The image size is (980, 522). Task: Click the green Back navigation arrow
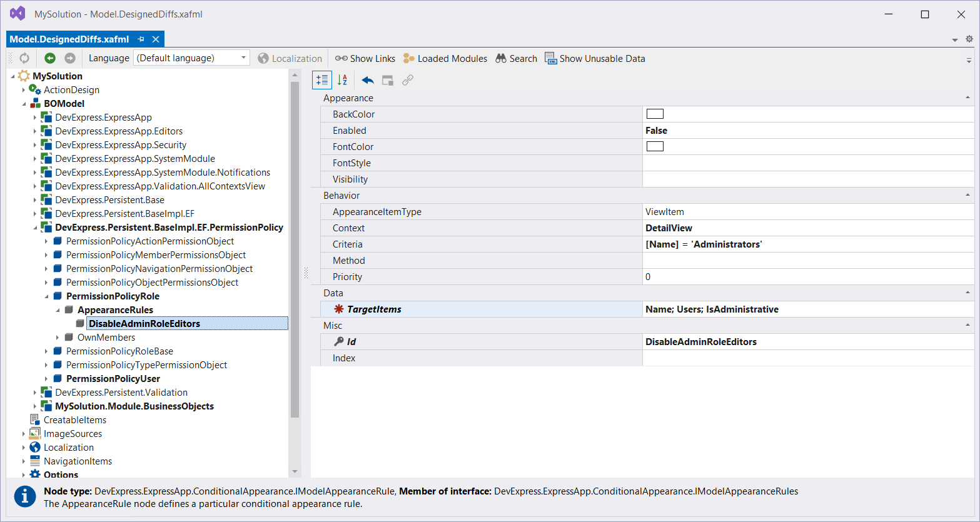coord(50,58)
